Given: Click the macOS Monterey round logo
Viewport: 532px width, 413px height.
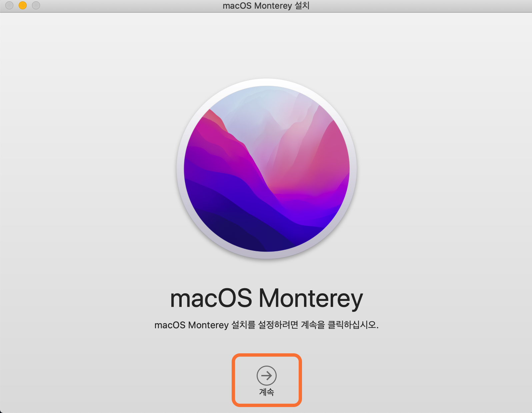Looking at the screenshot, I should (x=267, y=168).
